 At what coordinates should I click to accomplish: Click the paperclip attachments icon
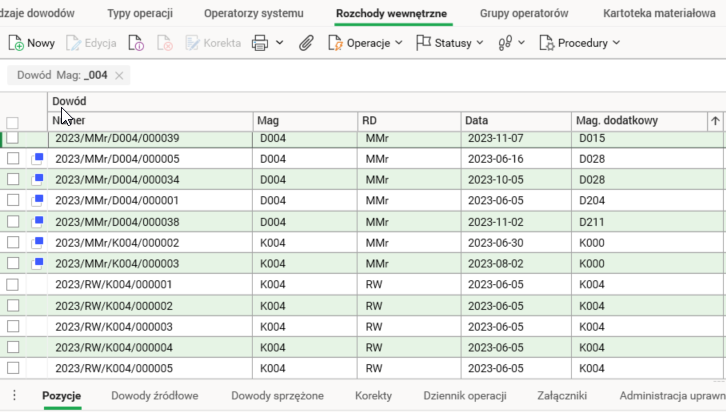point(306,43)
